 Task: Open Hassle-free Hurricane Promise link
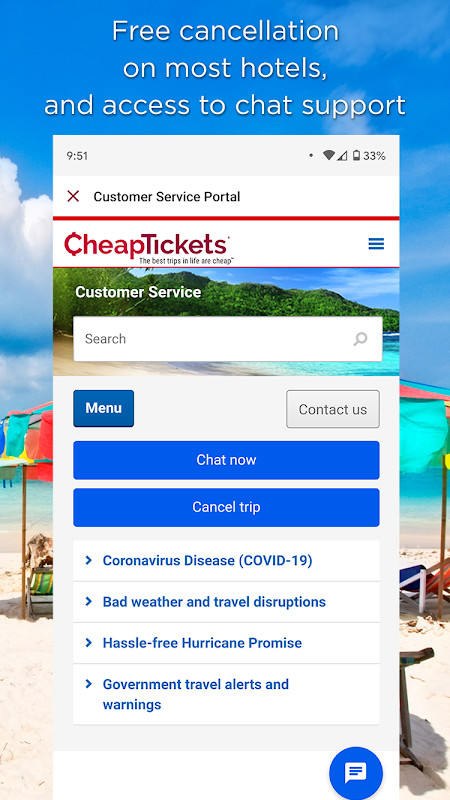(202, 643)
